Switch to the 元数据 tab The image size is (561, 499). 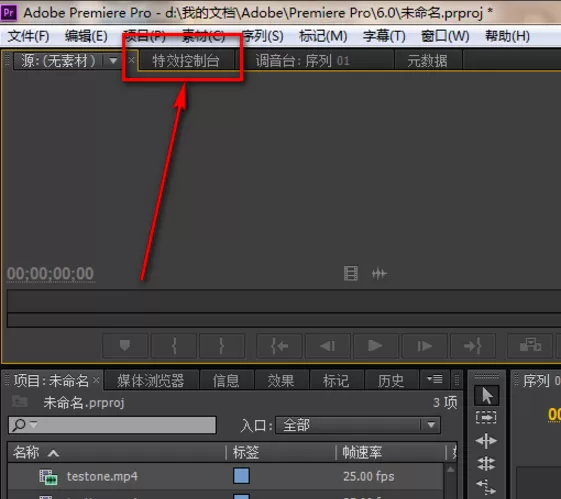pos(427,61)
